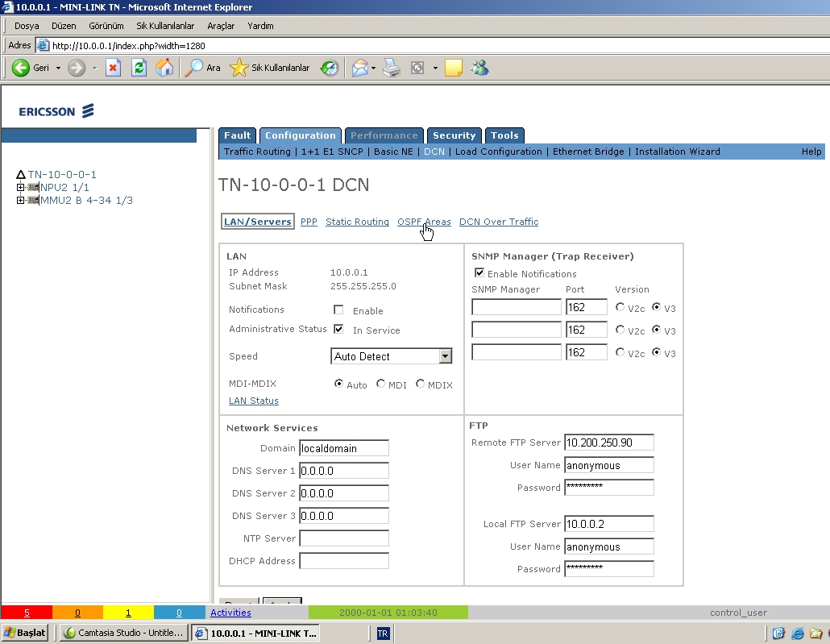830x644 pixels.
Task: Click the grey forward arrow in toolbar
Action: click(x=77, y=68)
